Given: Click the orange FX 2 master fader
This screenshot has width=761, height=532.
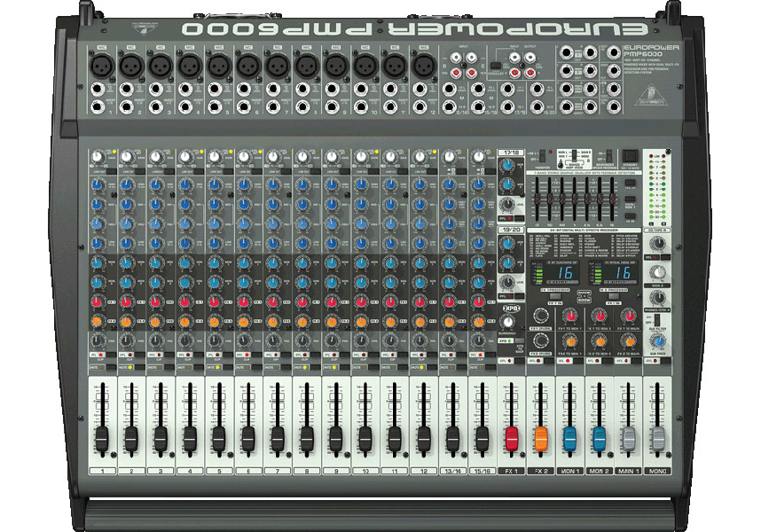Looking at the screenshot, I should point(541,438).
